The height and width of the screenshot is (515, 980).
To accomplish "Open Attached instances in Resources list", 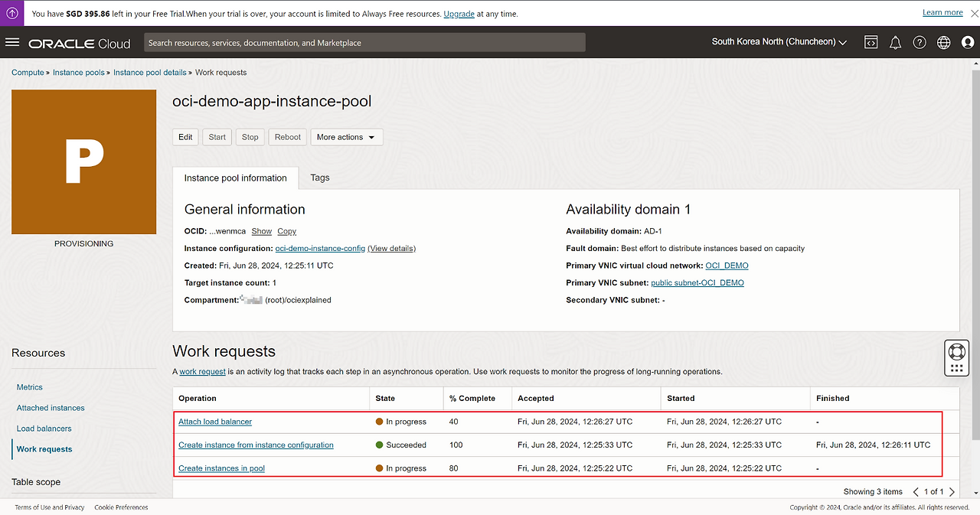I will tap(51, 408).
